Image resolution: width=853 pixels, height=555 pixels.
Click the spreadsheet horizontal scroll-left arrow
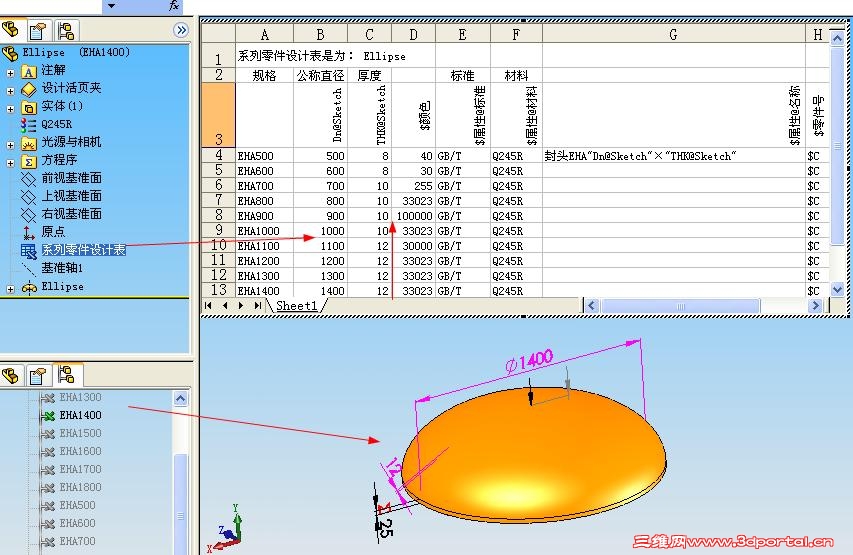coord(592,306)
